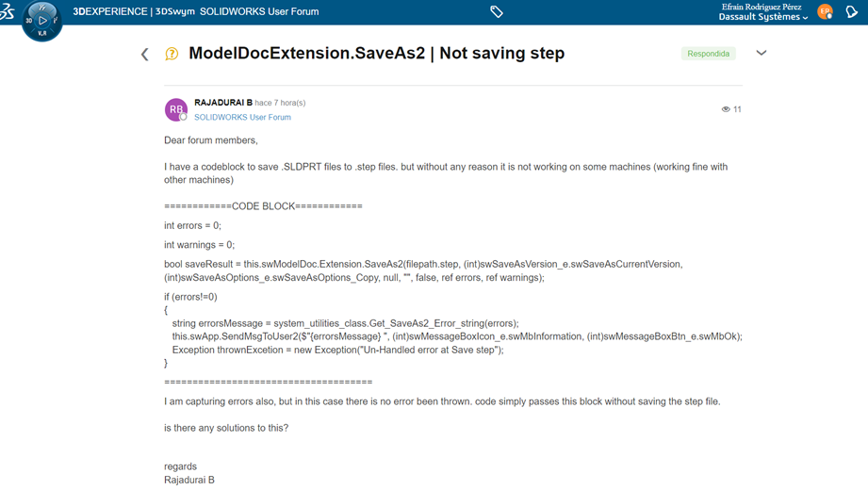Click the yellow question type icon
This screenshot has height=490, width=868.
172,54
